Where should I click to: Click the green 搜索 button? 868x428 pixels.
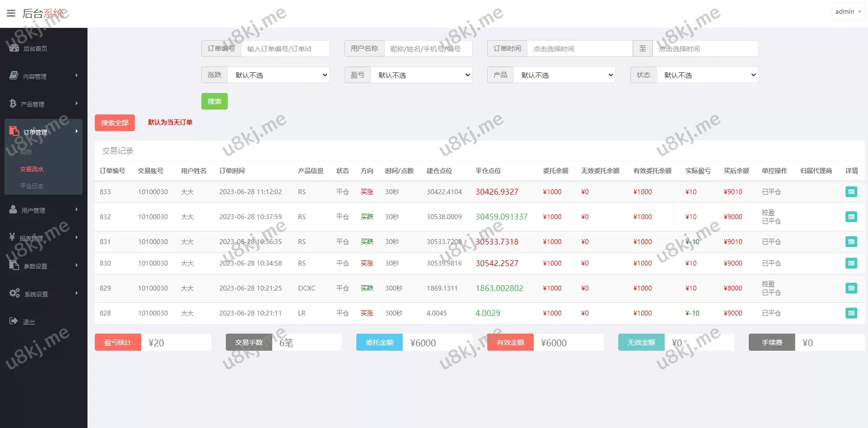click(214, 101)
